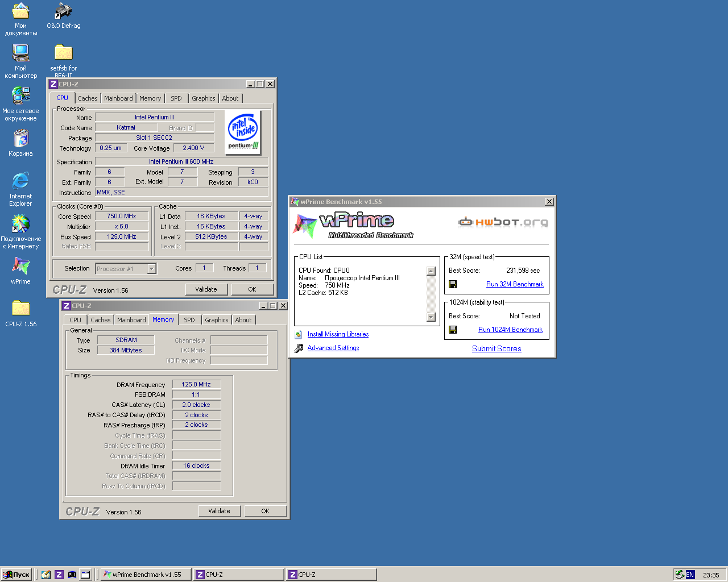
Task: Open Mainboard tab in CPU-Z memory window
Action: (x=131, y=320)
